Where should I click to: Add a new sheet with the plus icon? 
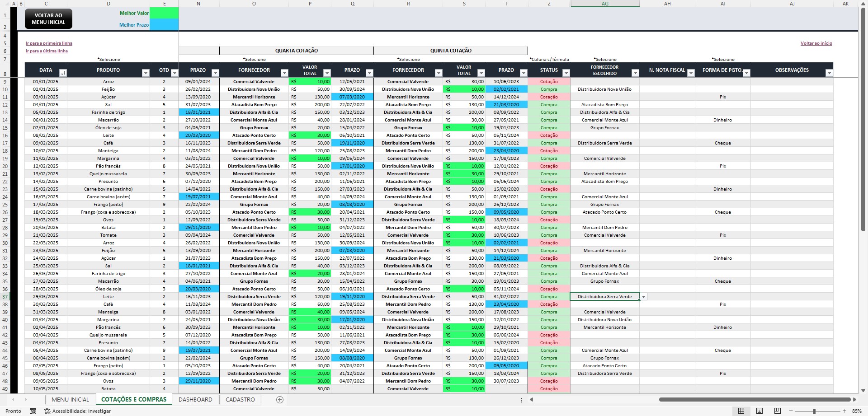[x=280, y=400]
